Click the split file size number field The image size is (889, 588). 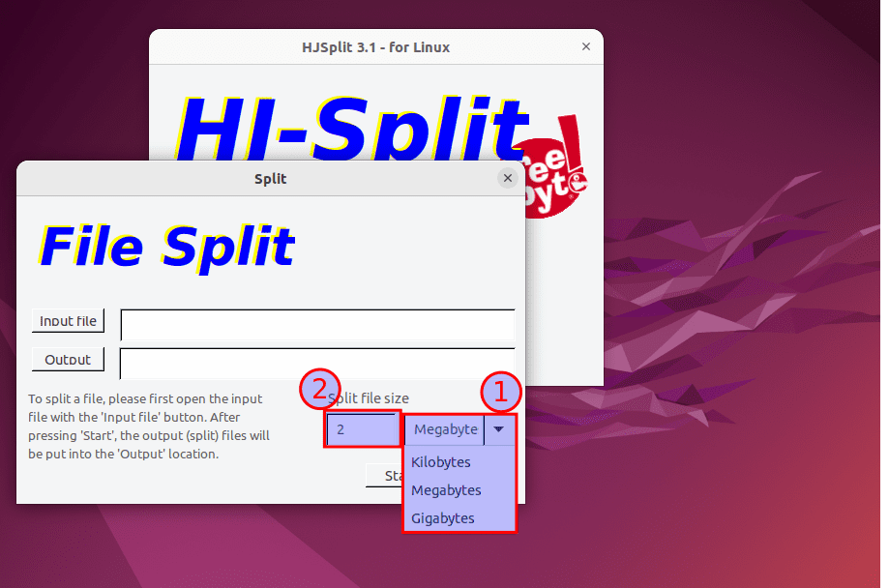(362, 429)
